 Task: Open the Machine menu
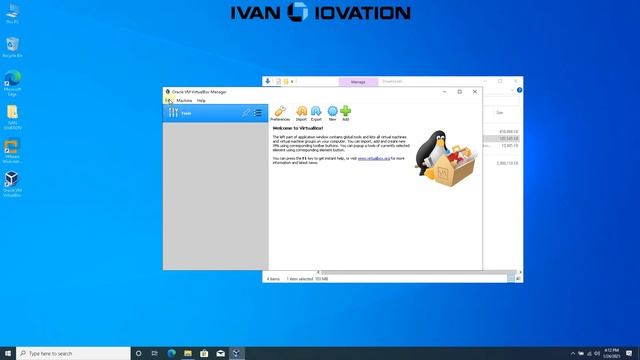(x=184, y=100)
